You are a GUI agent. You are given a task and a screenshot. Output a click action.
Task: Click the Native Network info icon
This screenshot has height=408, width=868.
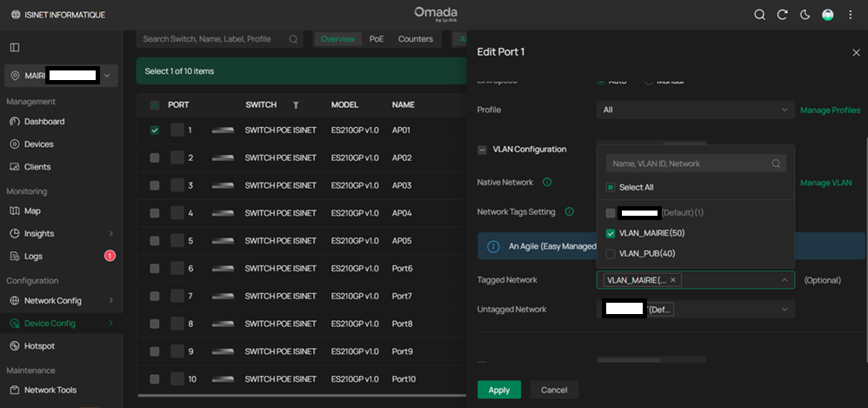tap(547, 182)
